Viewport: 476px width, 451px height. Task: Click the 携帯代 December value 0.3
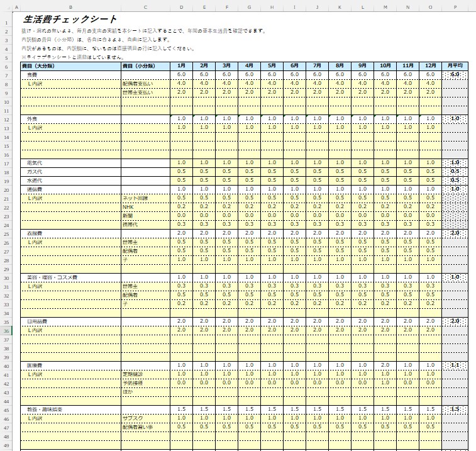coord(431,225)
